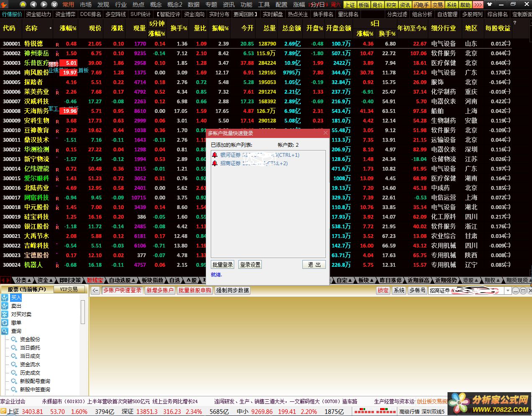Click the 交易 yellow toolbar button
Viewport: 532px width, 416px height.
tap(438, 5)
